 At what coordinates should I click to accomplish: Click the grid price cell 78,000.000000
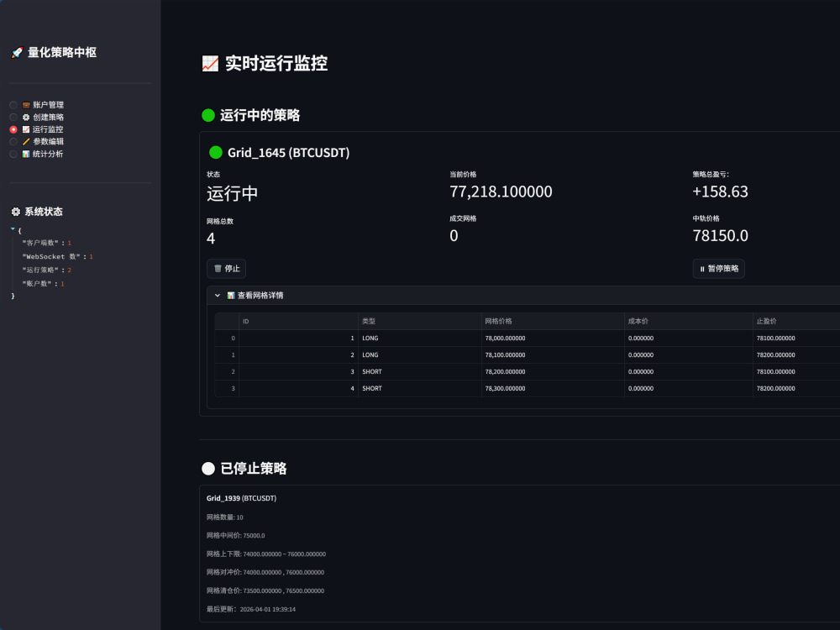[553, 339]
